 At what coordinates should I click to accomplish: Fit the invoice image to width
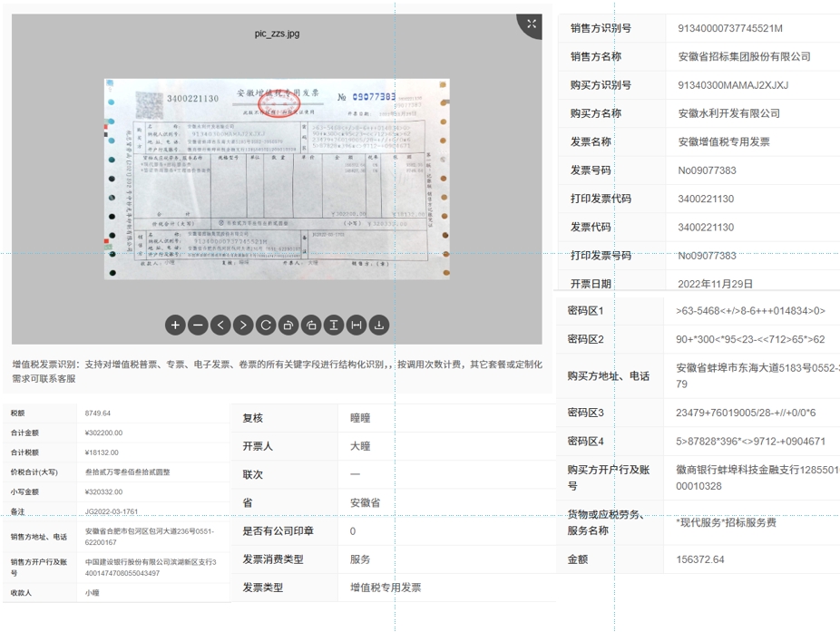(357, 326)
